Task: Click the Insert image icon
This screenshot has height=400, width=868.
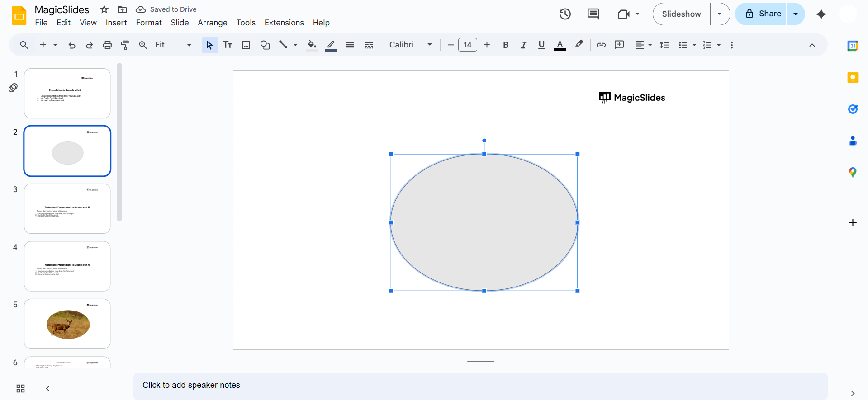Action: pyautogui.click(x=246, y=45)
